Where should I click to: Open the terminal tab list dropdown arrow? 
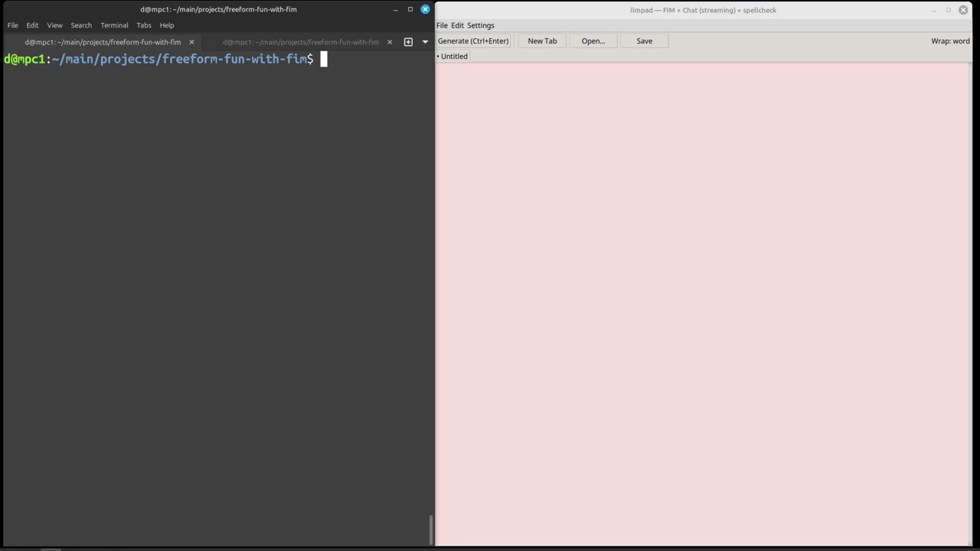coord(425,42)
